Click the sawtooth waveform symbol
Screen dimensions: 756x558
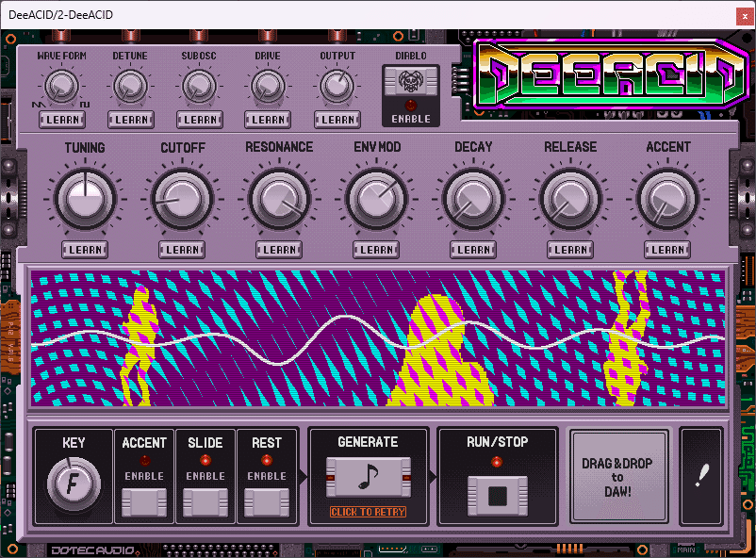[39, 105]
